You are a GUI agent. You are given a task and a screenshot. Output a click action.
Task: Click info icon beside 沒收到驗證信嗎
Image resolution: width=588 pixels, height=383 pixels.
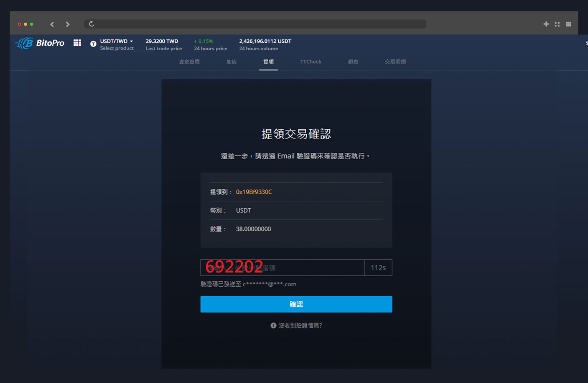(x=273, y=325)
